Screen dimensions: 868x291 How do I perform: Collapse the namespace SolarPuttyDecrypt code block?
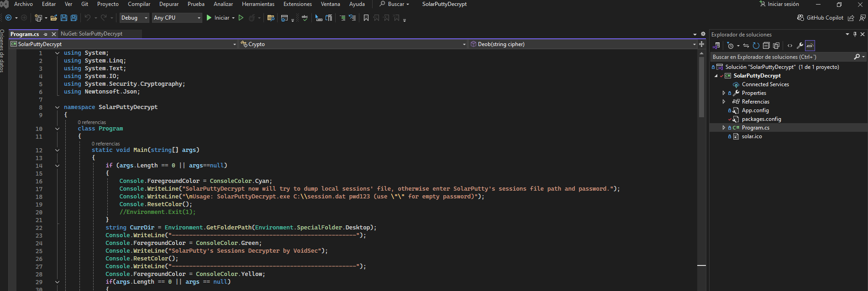[x=57, y=107]
